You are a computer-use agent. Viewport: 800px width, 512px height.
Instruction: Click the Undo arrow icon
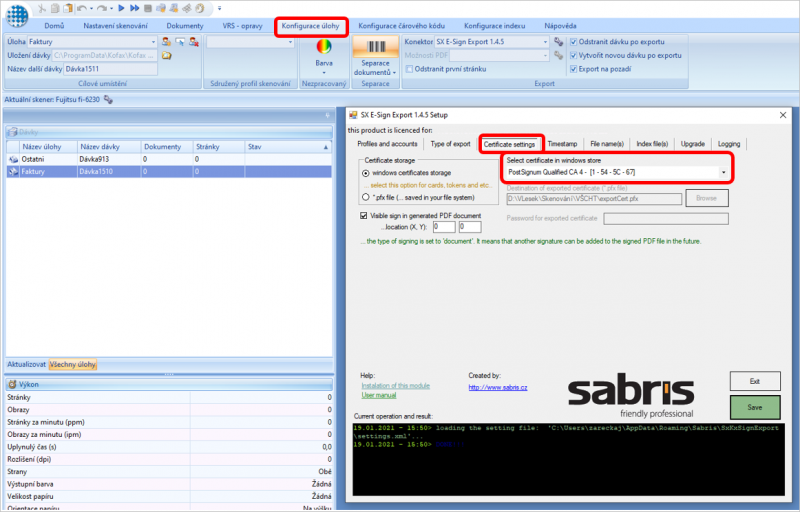tap(82, 8)
